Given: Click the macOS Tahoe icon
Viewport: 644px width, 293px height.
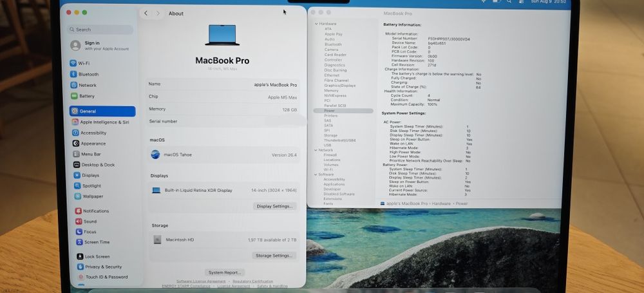Looking at the screenshot, I should (155, 155).
